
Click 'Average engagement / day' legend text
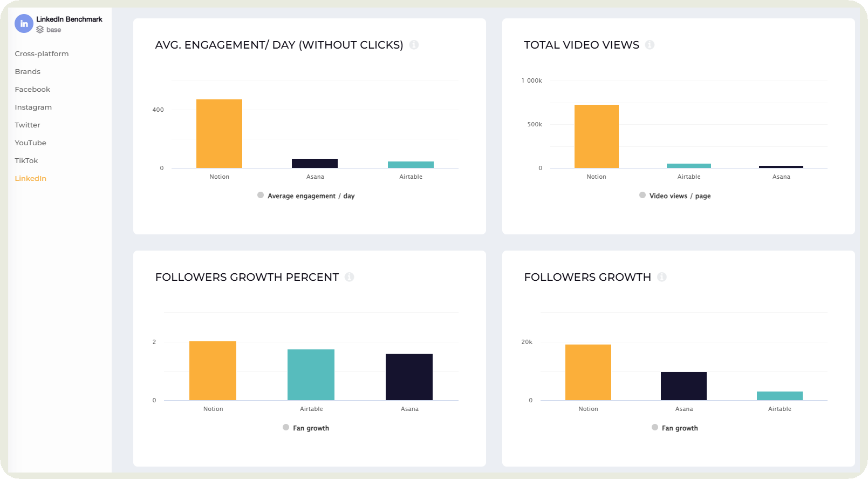pos(311,196)
